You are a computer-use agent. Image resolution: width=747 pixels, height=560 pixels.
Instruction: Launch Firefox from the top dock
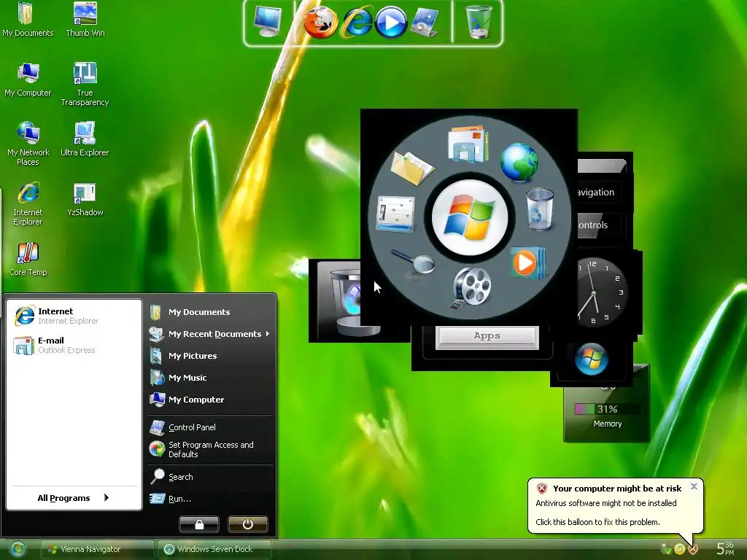point(321,22)
